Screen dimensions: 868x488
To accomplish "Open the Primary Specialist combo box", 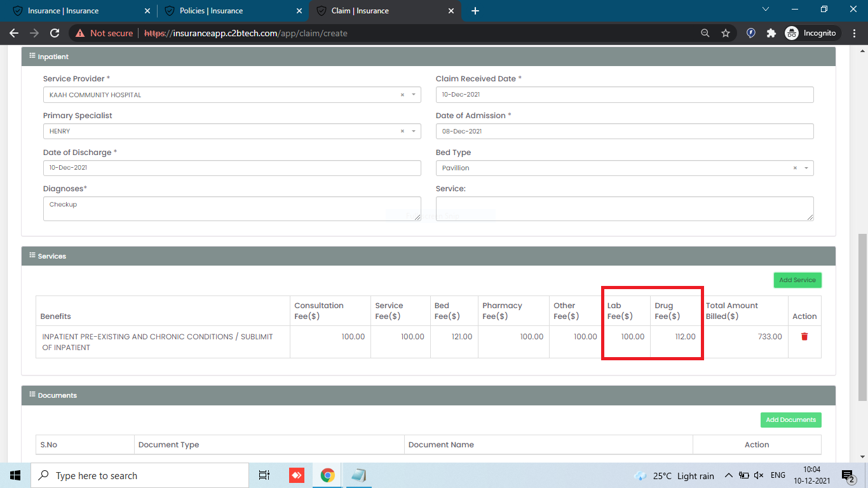I will pos(232,132).
